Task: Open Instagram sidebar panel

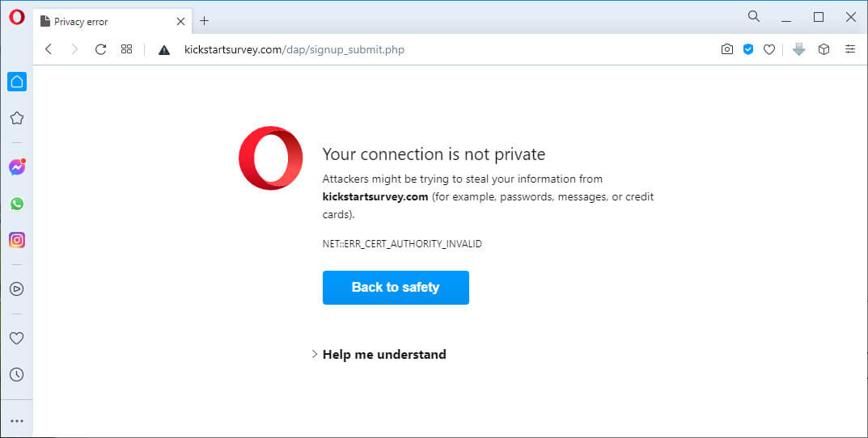Action: tap(17, 240)
